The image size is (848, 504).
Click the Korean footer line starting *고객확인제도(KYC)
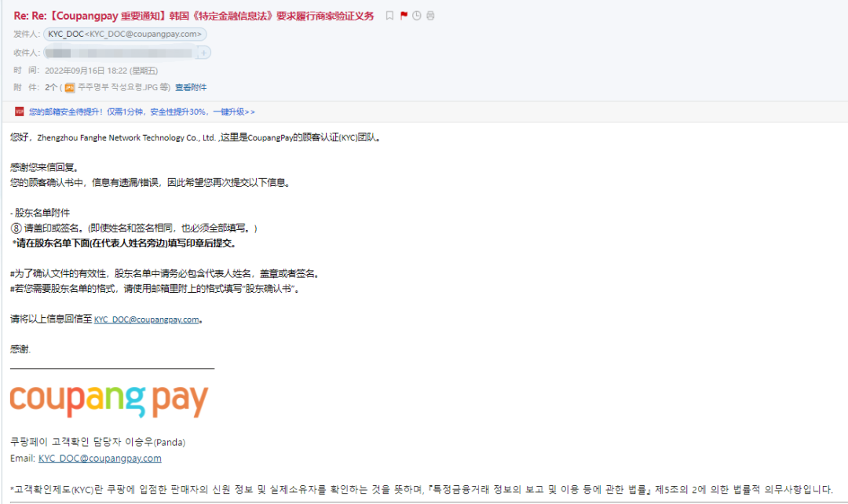[422, 489]
